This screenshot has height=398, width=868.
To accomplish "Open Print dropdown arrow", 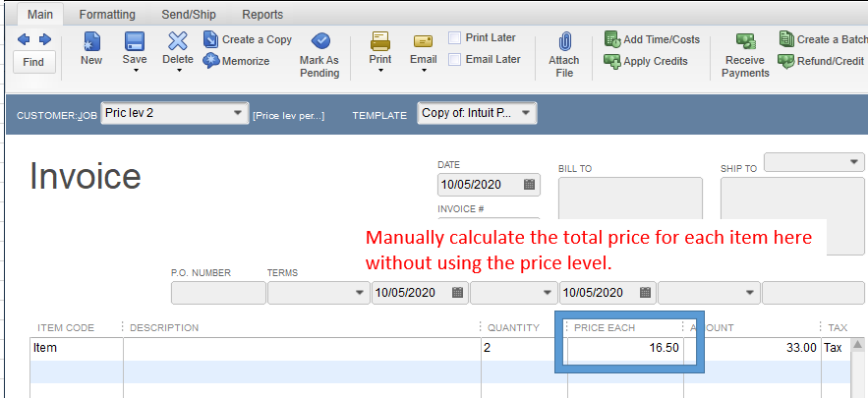I will (x=380, y=71).
